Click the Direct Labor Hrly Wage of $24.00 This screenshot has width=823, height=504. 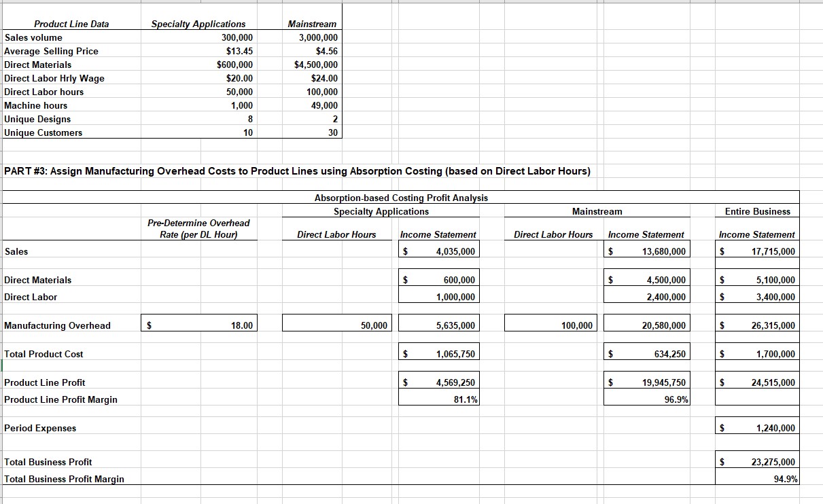[319, 78]
